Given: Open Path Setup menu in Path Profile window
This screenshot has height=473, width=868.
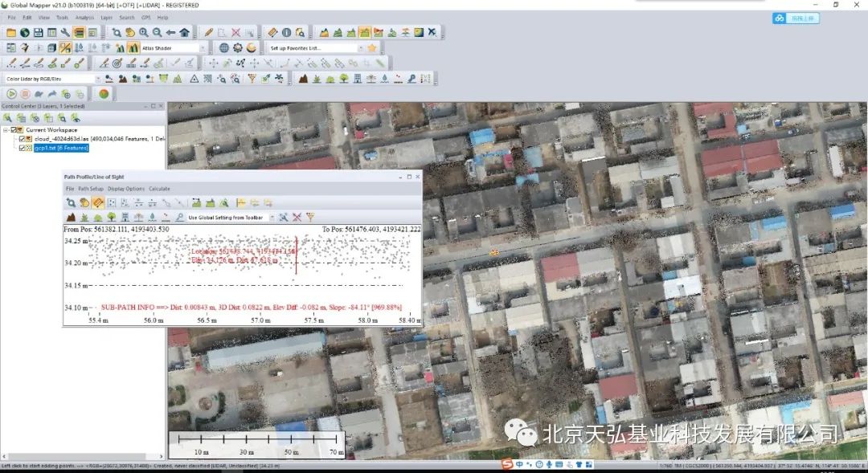Looking at the screenshot, I should pos(91,189).
